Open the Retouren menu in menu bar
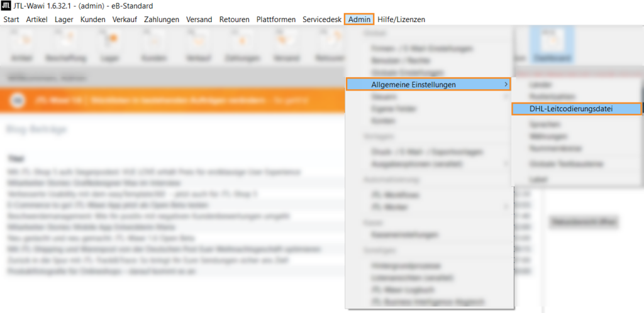The height and width of the screenshot is (313, 644). [x=234, y=19]
